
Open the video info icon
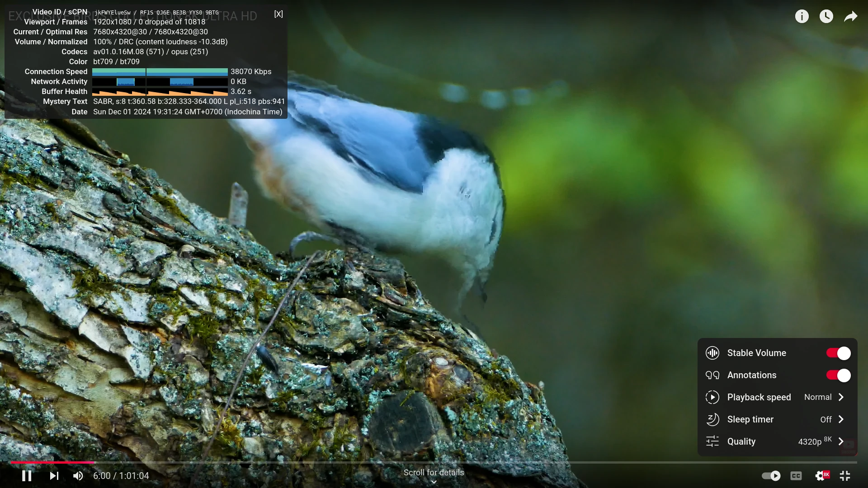pos(802,17)
